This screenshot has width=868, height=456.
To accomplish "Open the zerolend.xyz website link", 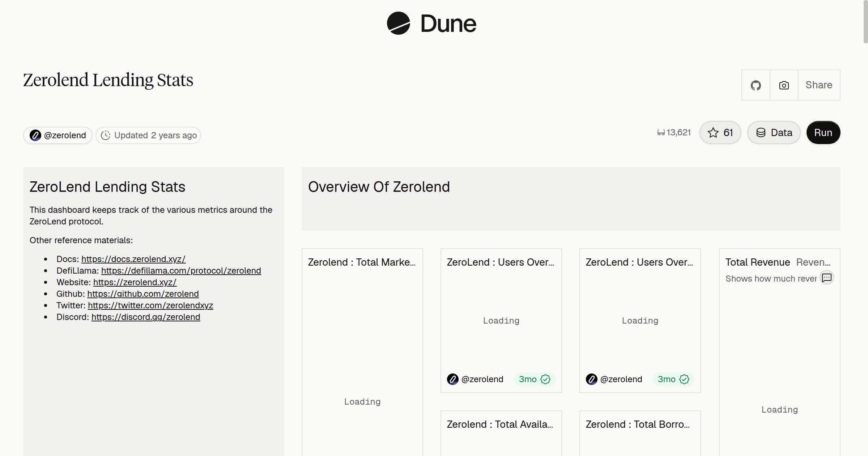I will (135, 282).
